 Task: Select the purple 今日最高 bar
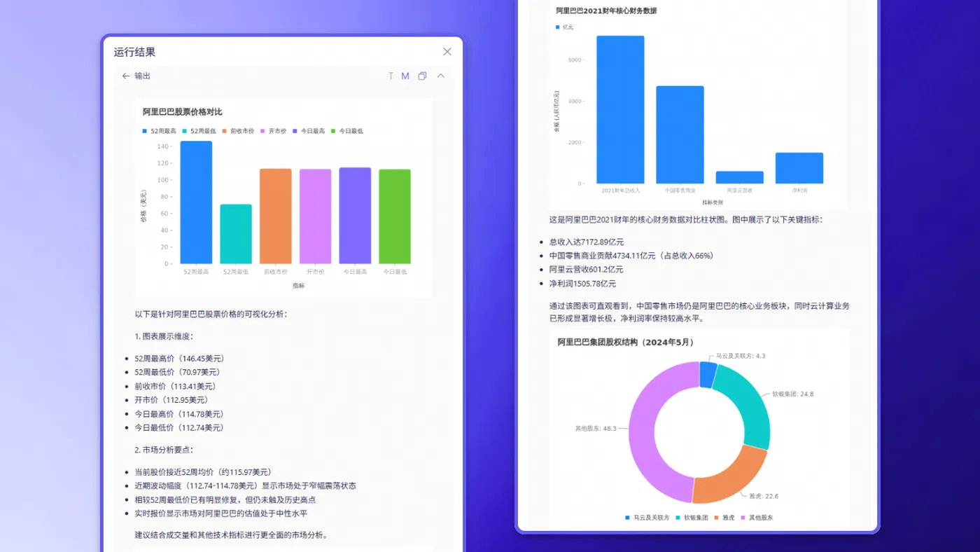pyautogui.click(x=355, y=216)
